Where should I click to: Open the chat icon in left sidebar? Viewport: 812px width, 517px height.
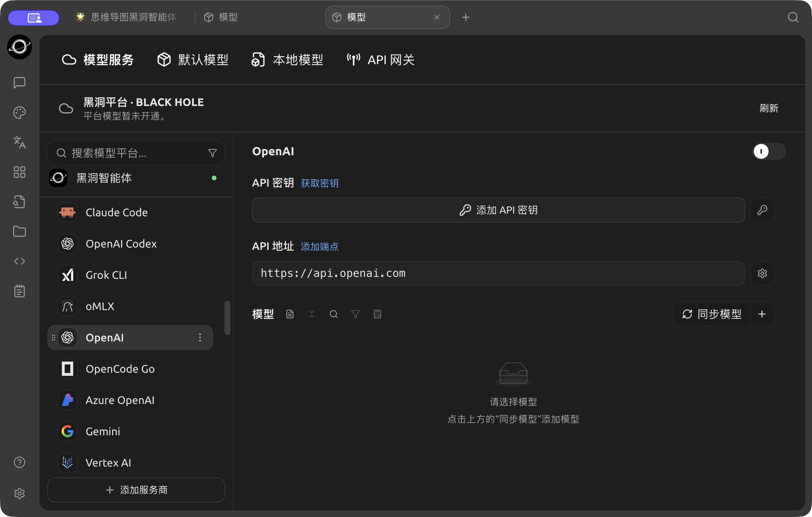[20, 83]
